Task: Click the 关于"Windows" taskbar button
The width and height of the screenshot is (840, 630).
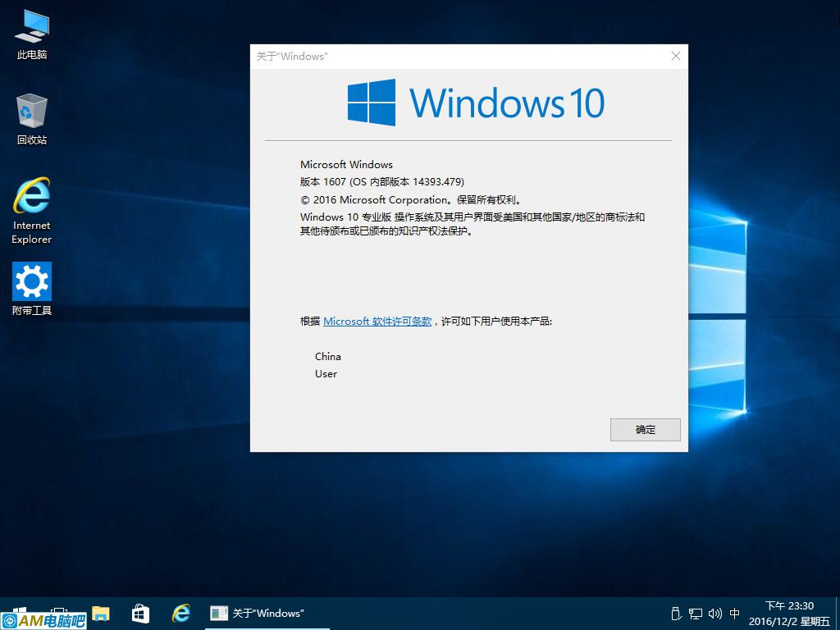Action: coord(267,614)
